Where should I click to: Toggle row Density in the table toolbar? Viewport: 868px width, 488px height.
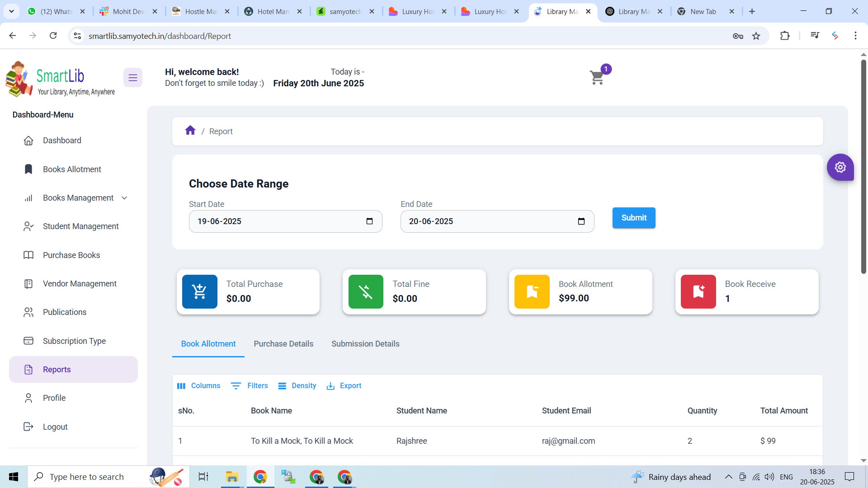[297, 385]
